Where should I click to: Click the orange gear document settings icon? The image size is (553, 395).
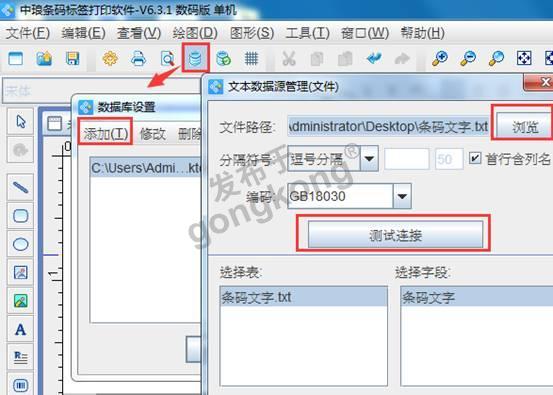tap(110, 59)
